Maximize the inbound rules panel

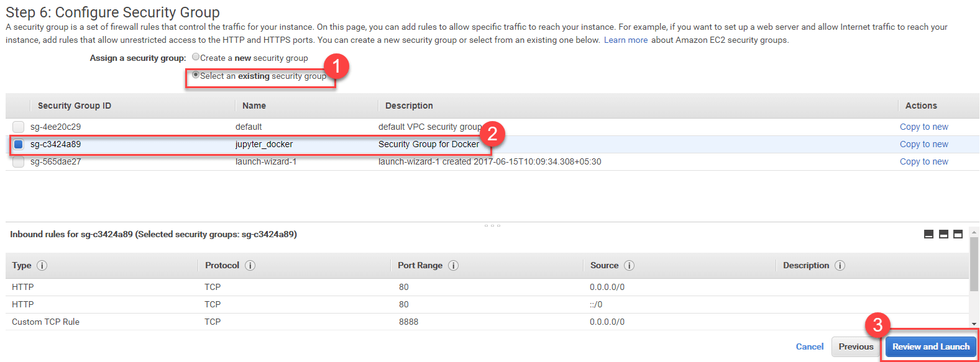coord(958,234)
